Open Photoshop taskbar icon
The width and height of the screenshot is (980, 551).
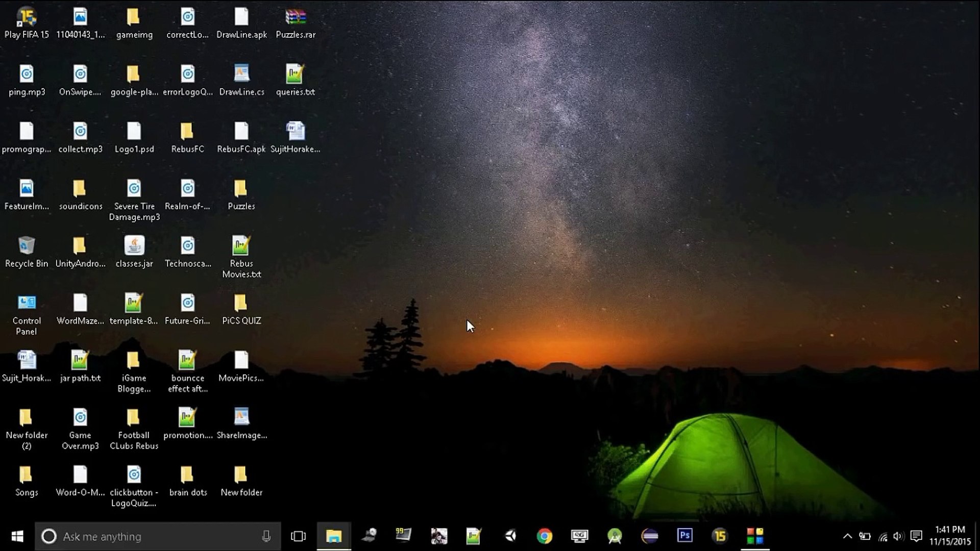(684, 536)
